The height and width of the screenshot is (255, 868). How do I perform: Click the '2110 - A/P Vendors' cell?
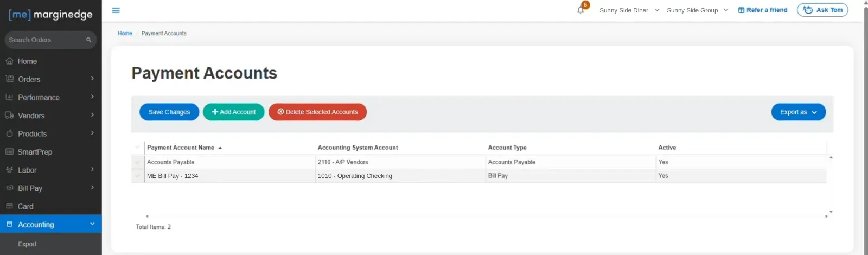[x=400, y=162]
